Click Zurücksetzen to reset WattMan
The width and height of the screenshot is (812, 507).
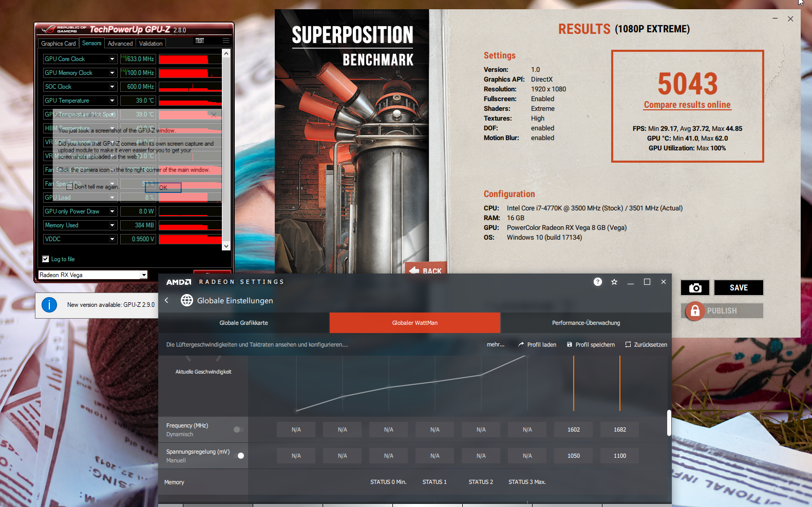coord(646,344)
